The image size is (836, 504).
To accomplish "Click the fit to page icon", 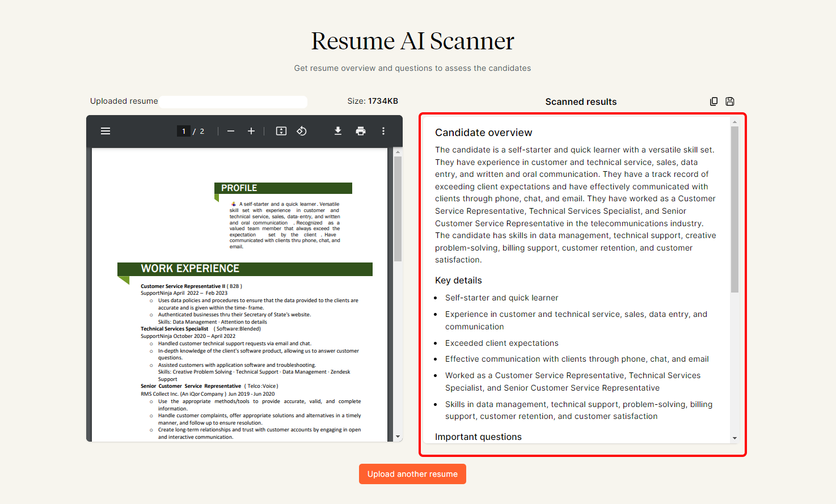I will (x=281, y=131).
